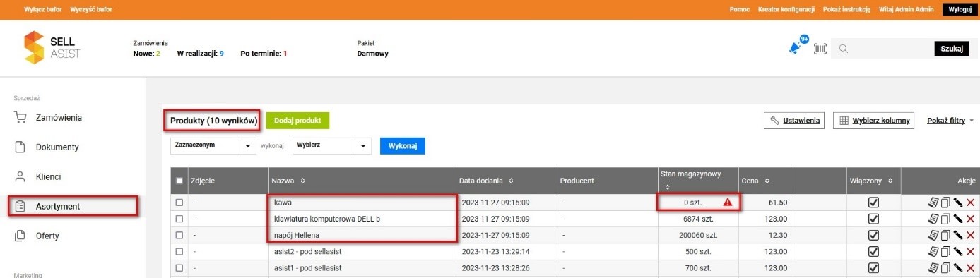The width and height of the screenshot is (980, 278).
Task: Click the Wyloguj button
Action: pyautogui.click(x=959, y=9)
